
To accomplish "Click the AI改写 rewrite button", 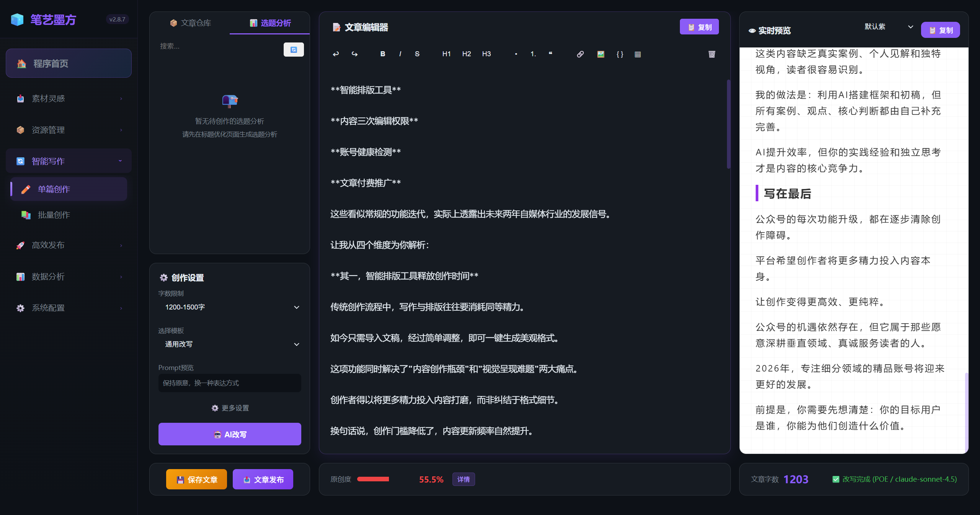I will (229, 434).
